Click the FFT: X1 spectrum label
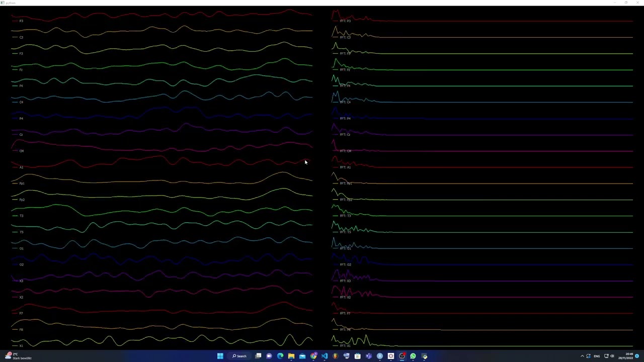 345,346
